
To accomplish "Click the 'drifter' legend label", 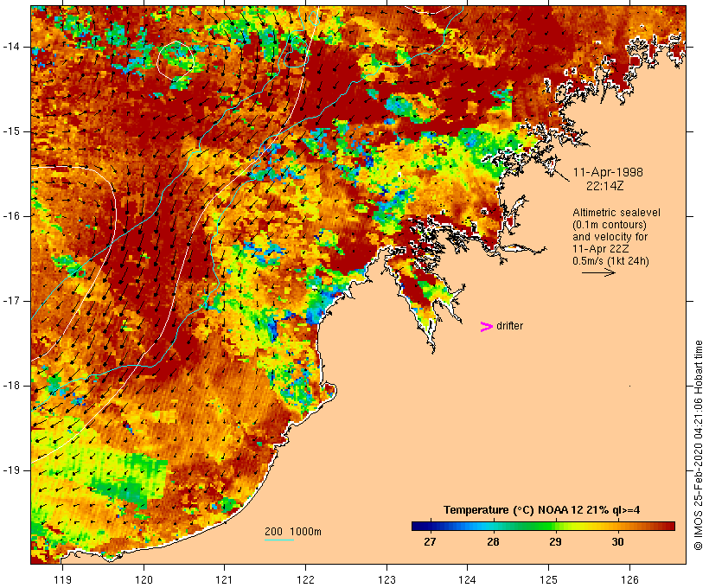I will pyautogui.click(x=509, y=326).
